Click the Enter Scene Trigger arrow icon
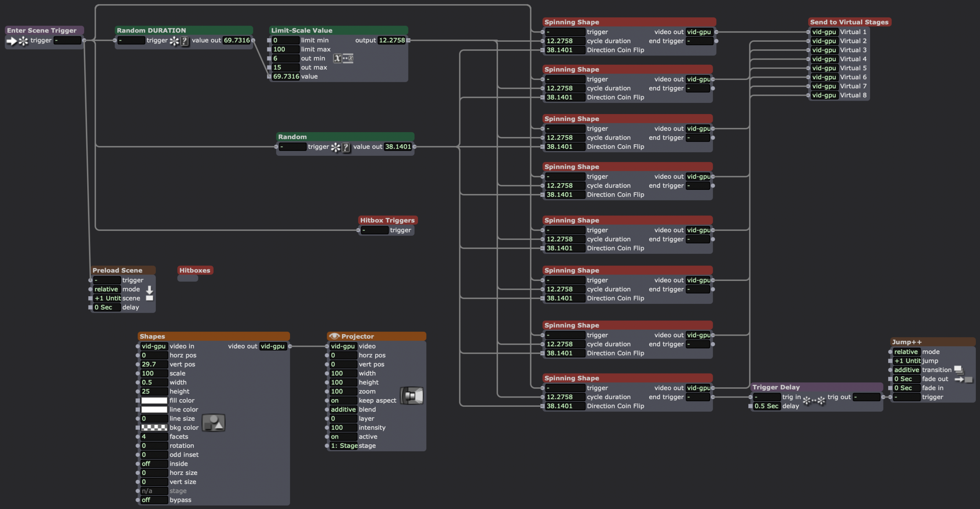The width and height of the screenshot is (980, 509). [x=12, y=41]
